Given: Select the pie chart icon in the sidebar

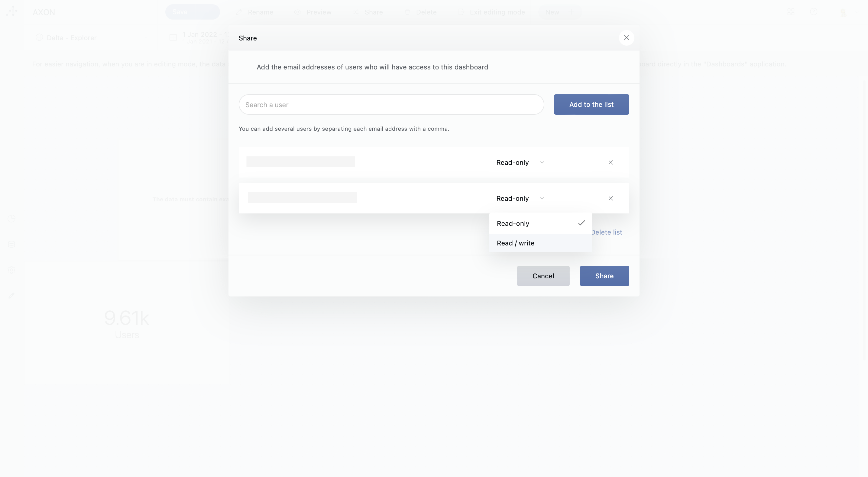Looking at the screenshot, I should 11,219.
